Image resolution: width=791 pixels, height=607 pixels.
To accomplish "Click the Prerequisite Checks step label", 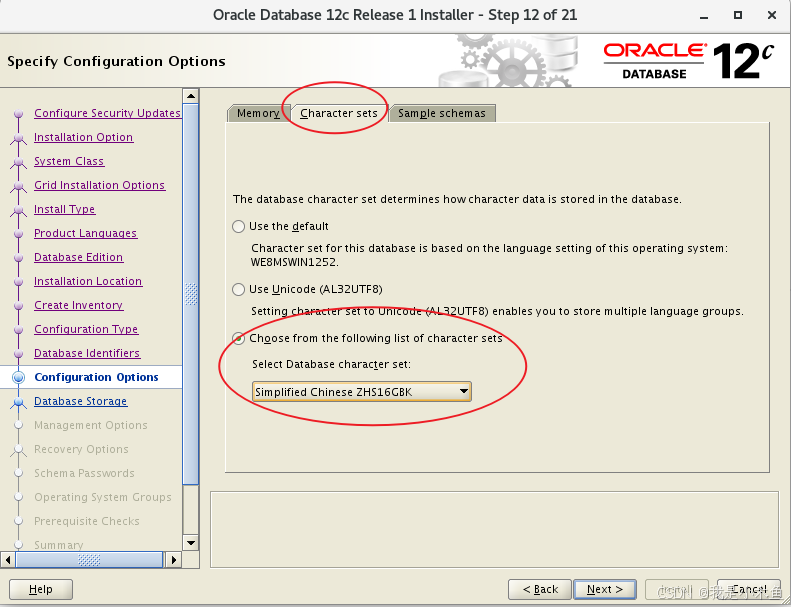I will [x=87, y=521].
